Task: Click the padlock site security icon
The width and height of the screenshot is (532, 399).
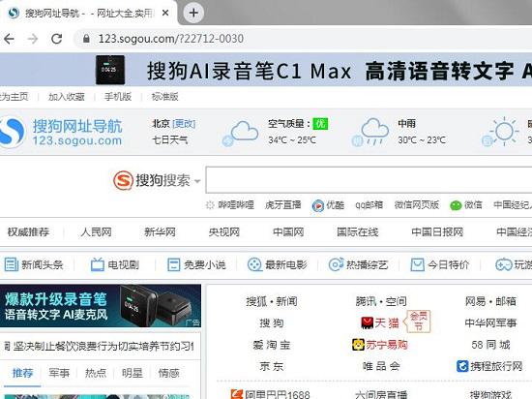Action: 86,39
